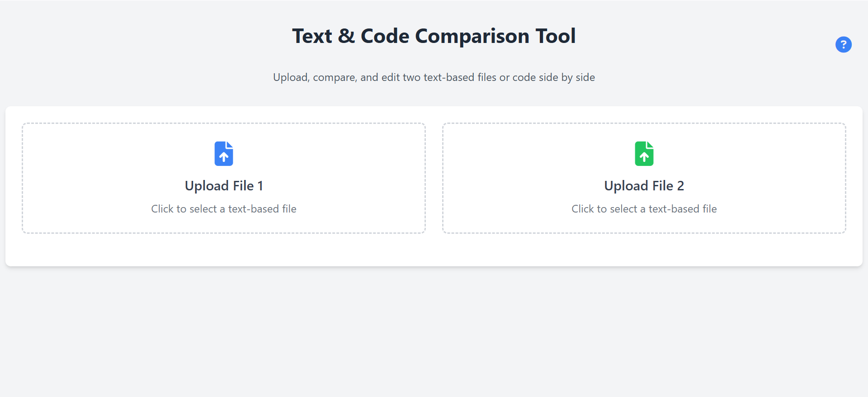The height and width of the screenshot is (397, 868).
Task: Click the blue document upload icon for File 1
Action: [x=223, y=153]
